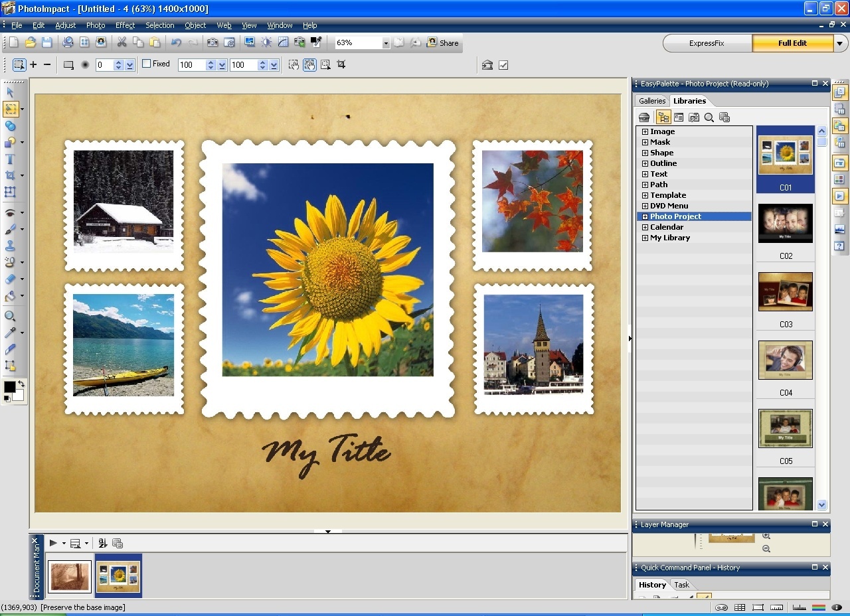This screenshot has height=616, width=850.
Task: Select the Photo Project library item
Action: pos(675,216)
